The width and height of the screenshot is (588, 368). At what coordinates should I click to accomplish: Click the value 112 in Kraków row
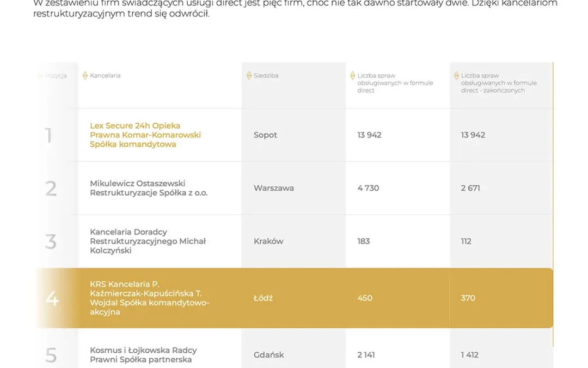click(x=466, y=241)
